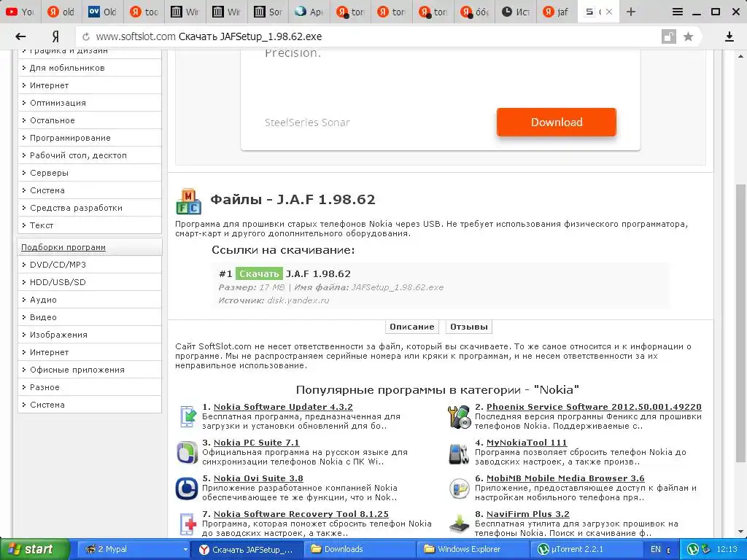
Task: Switch to Downloads taskbar window
Action: (359, 549)
